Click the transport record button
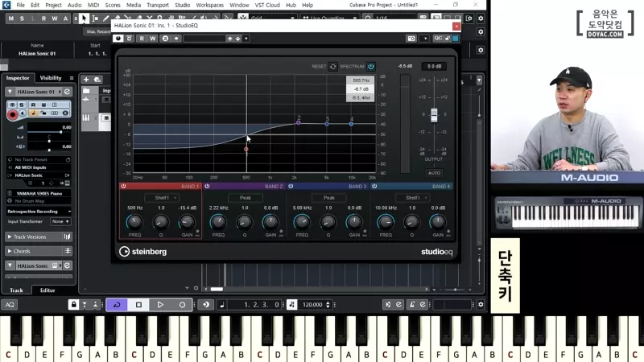Viewport: 644px width, 362px height. (182, 305)
